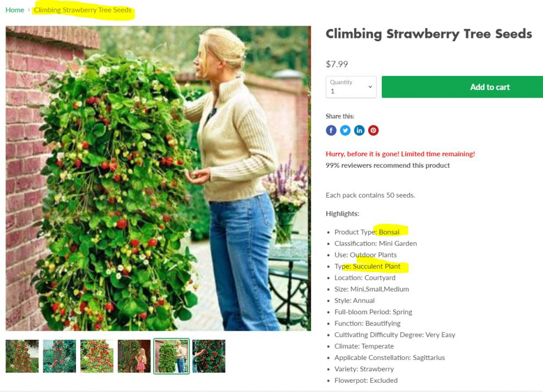Click the Climbing Strawberry Tree Seeds heading
The image size is (543, 392).
point(429,34)
